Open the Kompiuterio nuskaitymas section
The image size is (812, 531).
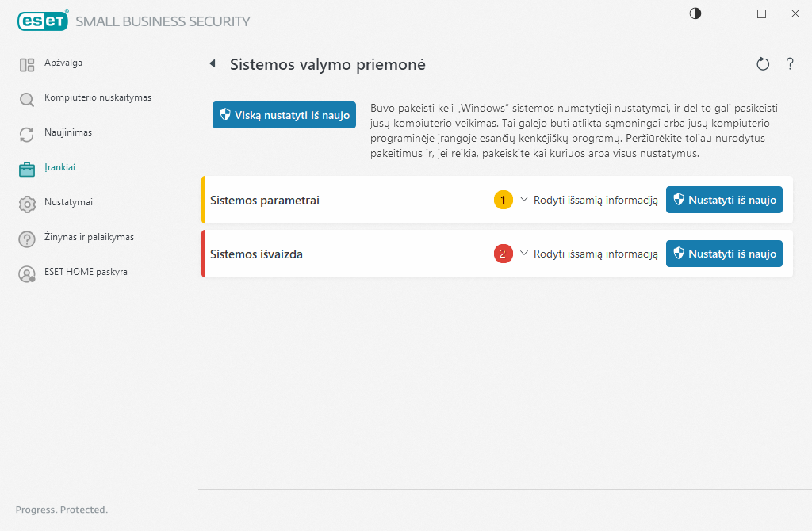point(98,97)
